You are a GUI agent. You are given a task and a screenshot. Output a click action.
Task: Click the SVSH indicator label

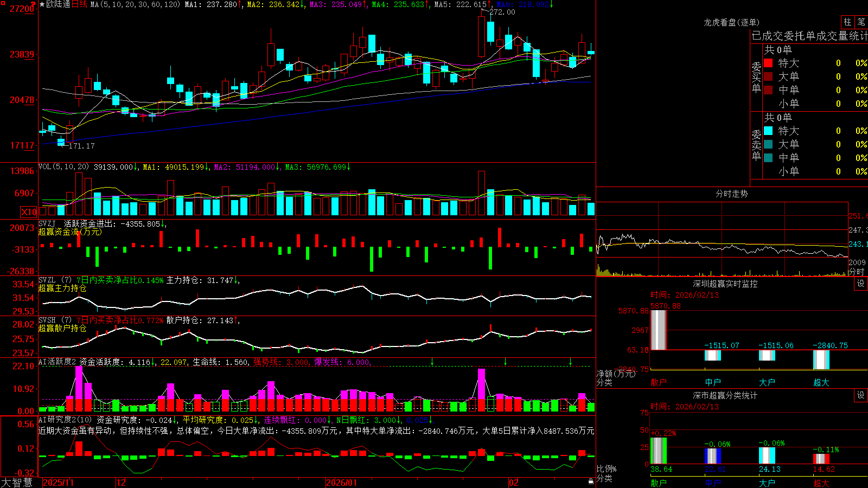click(x=47, y=320)
